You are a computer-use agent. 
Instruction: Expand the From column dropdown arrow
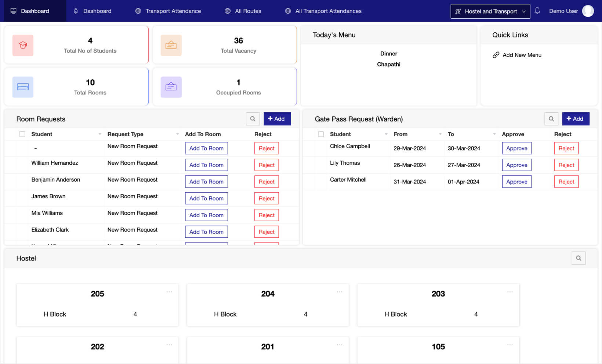(x=440, y=134)
